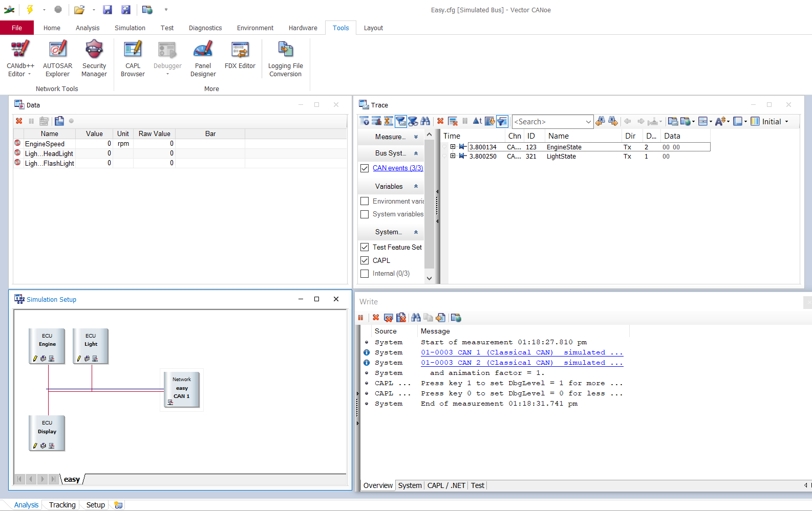Click the binoculars search icon in Write window
The width and height of the screenshot is (812, 511).
coord(416,318)
